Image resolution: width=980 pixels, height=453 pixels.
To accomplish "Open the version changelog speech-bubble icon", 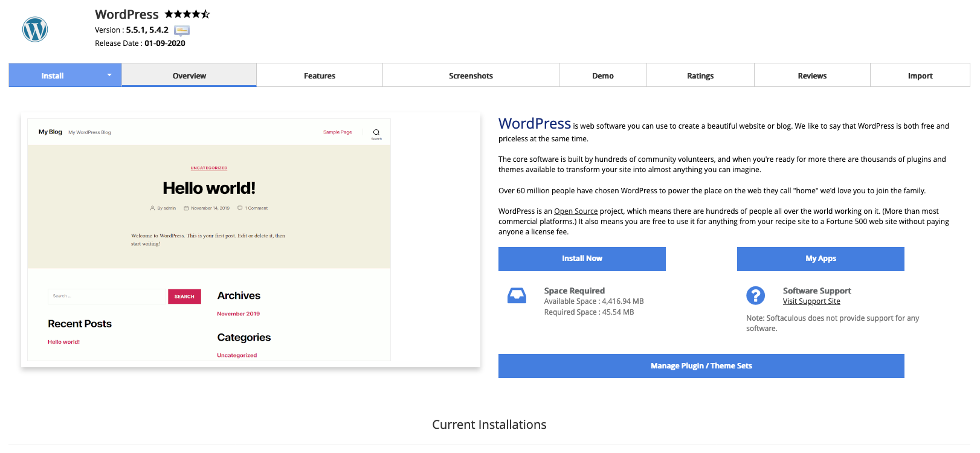I will [182, 30].
